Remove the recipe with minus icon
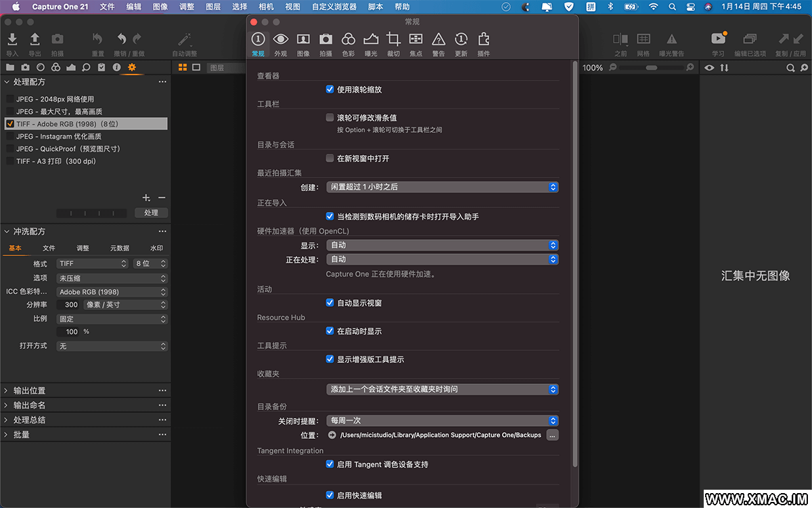812x508 pixels. tap(161, 198)
